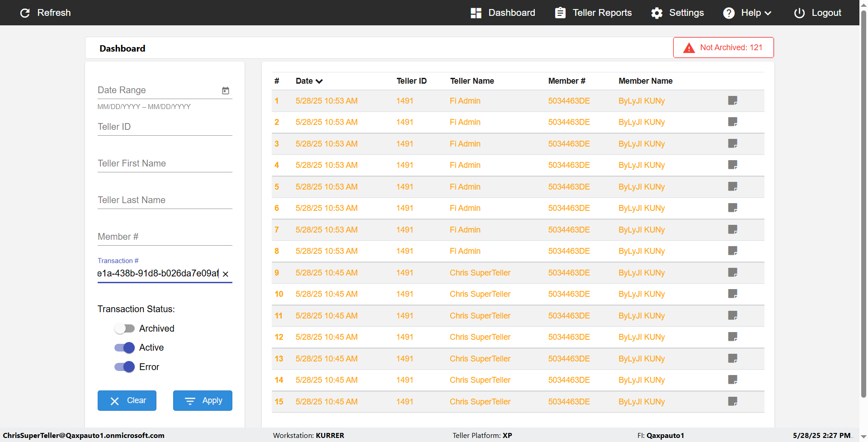The width and height of the screenshot is (868, 442).
Task: Open the Teller Reports page
Action: (x=593, y=13)
